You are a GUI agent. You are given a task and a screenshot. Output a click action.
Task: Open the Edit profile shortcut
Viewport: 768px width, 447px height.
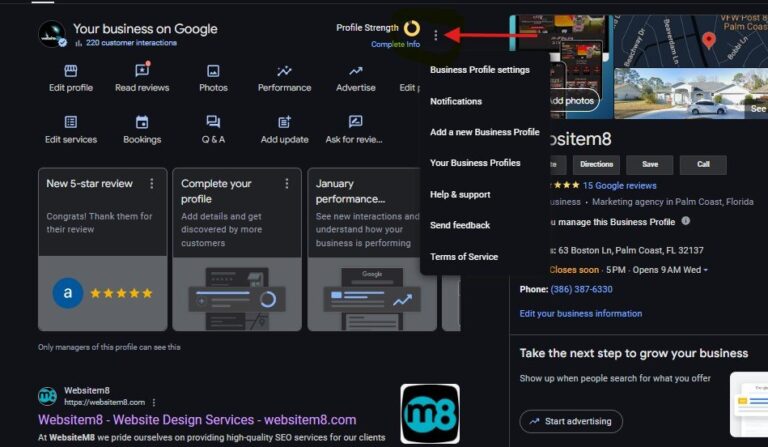tap(71, 78)
